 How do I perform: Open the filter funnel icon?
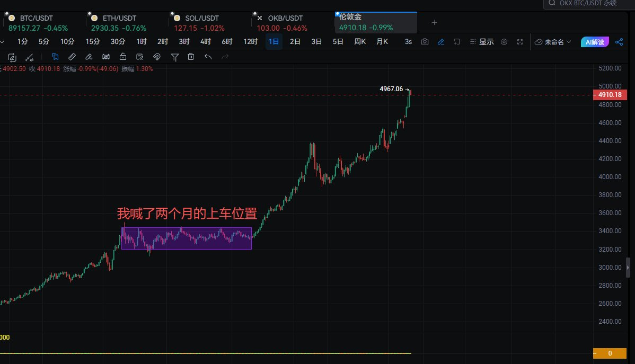coord(174,57)
